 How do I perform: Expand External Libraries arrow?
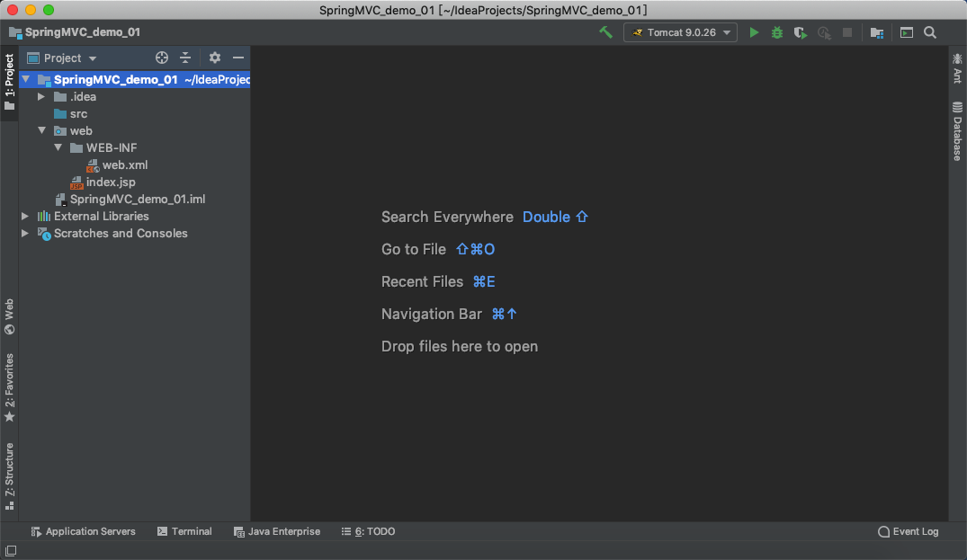coord(24,217)
